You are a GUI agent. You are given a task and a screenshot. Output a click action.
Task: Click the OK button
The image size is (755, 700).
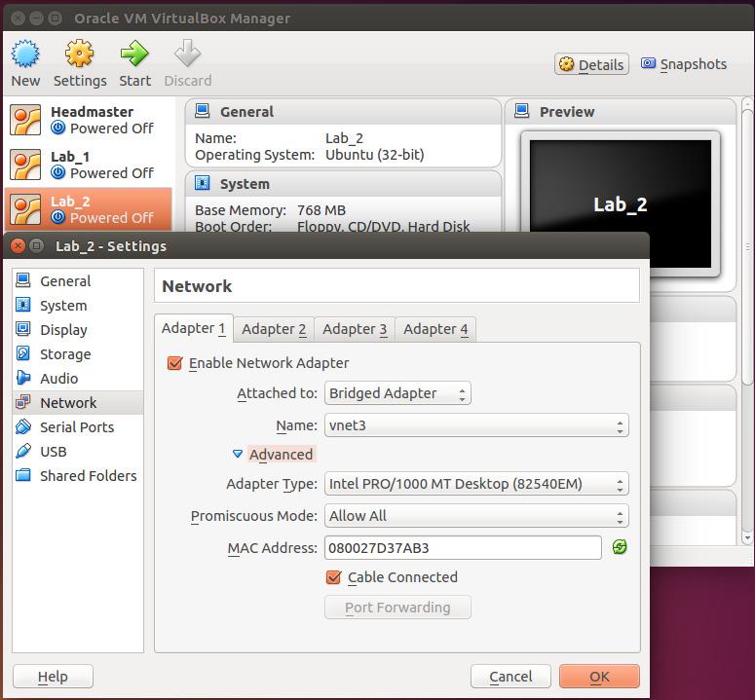click(x=599, y=677)
